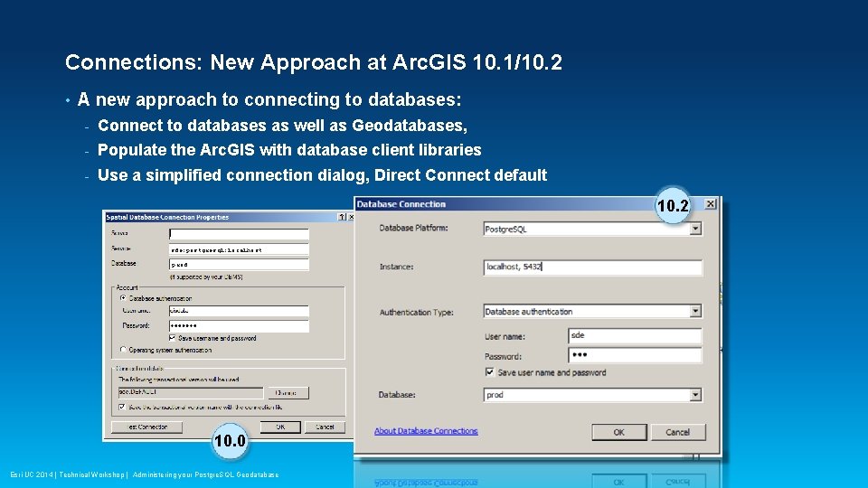Click the Use a simplified connection dialog bullet
Image resolution: width=868 pixels, height=488 pixels.
pos(322,175)
